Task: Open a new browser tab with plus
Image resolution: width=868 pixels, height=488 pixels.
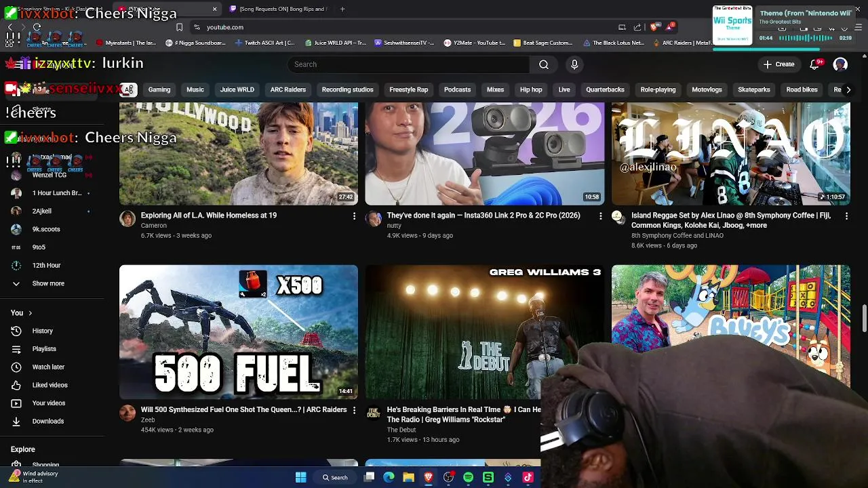Action: 342,9
